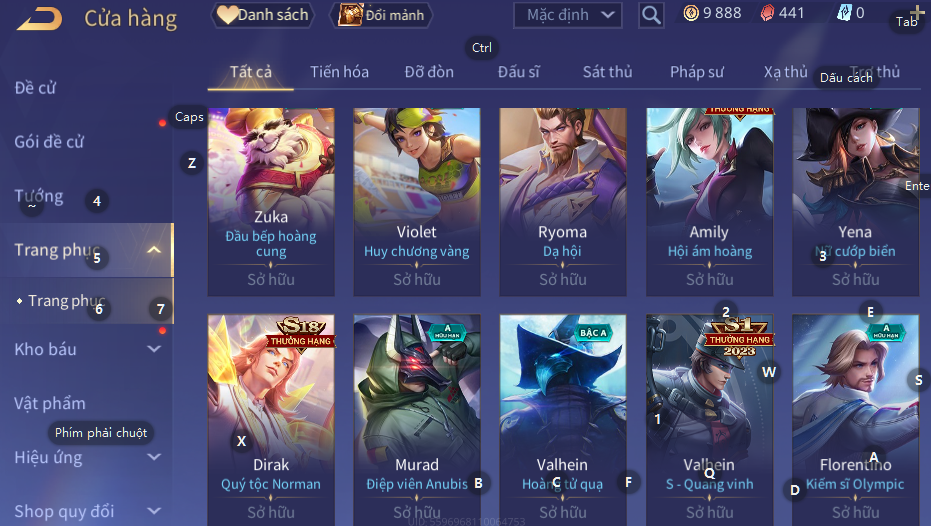
Task: Select the Murad Điệp viên Anubis skin card
Action: (417, 420)
